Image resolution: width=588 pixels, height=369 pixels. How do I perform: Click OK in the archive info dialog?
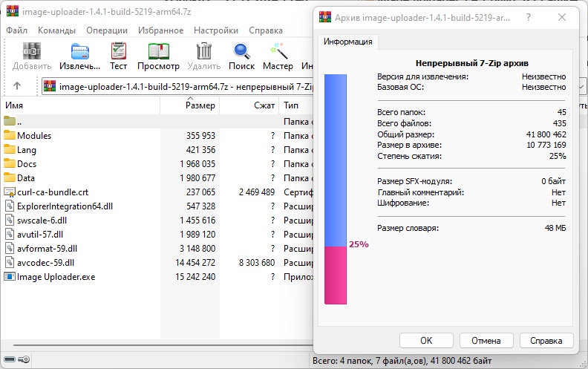point(426,341)
